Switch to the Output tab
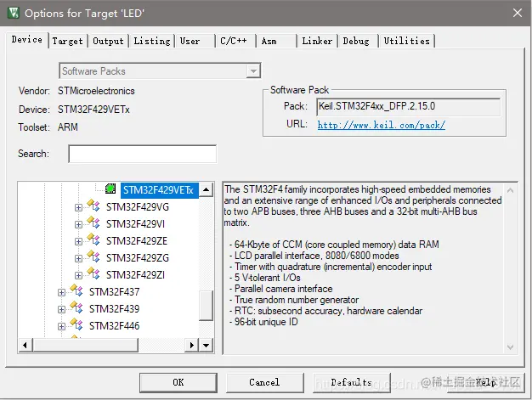 coord(108,41)
